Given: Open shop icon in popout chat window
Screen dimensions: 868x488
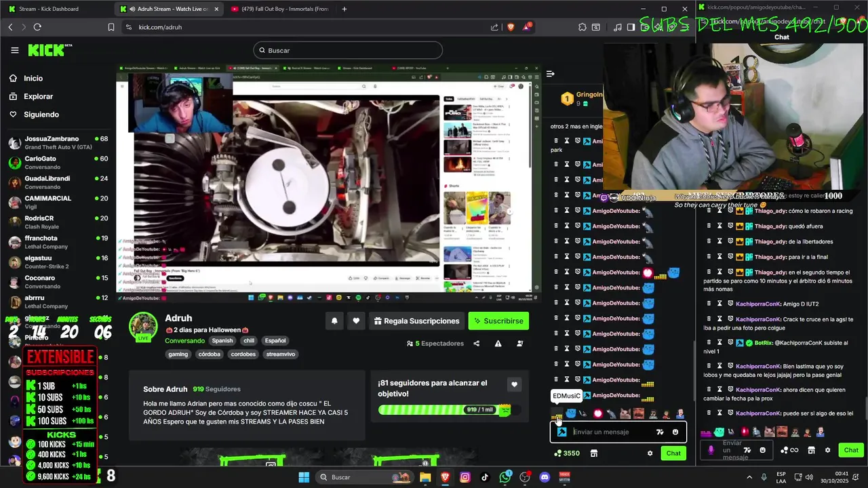Looking at the screenshot, I should coord(811,450).
